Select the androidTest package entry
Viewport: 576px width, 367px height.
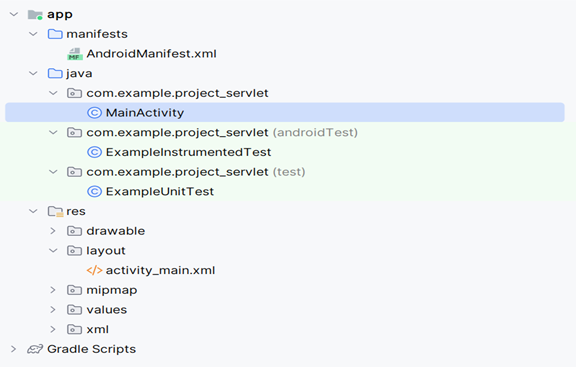222,133
